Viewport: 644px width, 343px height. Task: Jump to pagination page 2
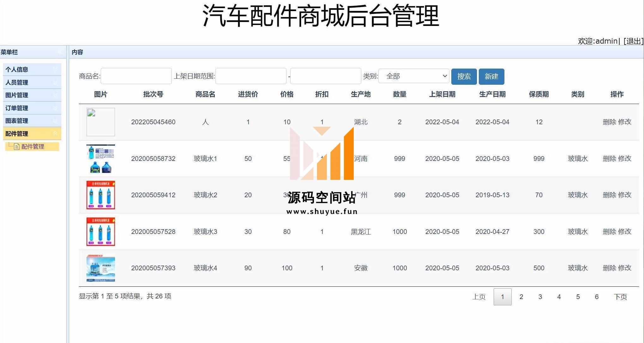coord(521,297)
